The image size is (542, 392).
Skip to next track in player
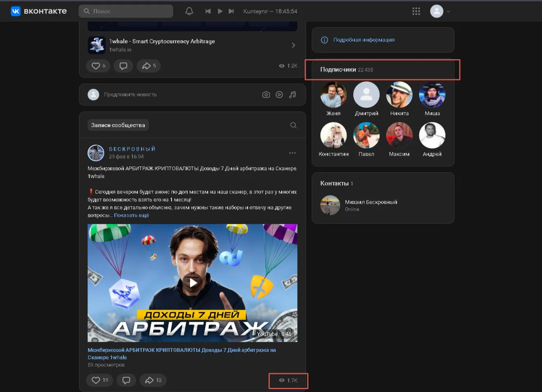pyautogui.click(x=231, y=11)
